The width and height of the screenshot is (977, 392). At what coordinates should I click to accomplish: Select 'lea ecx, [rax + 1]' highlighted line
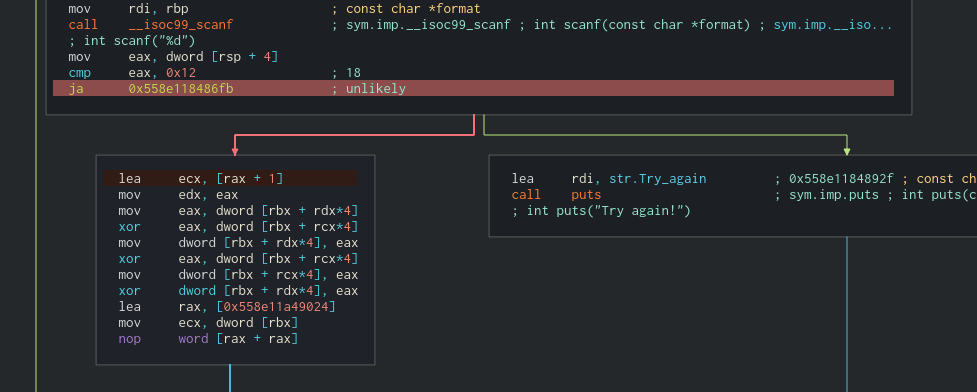(230, 179)
